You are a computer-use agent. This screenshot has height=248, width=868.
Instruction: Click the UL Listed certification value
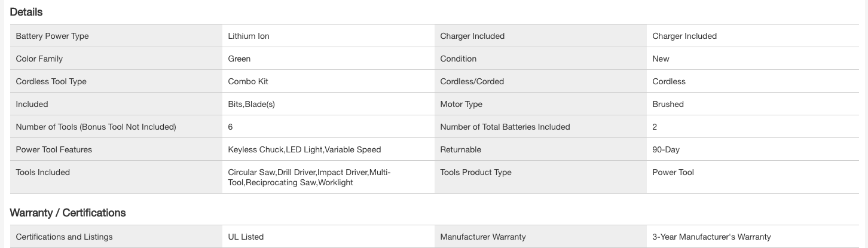[x=246, y=237]
